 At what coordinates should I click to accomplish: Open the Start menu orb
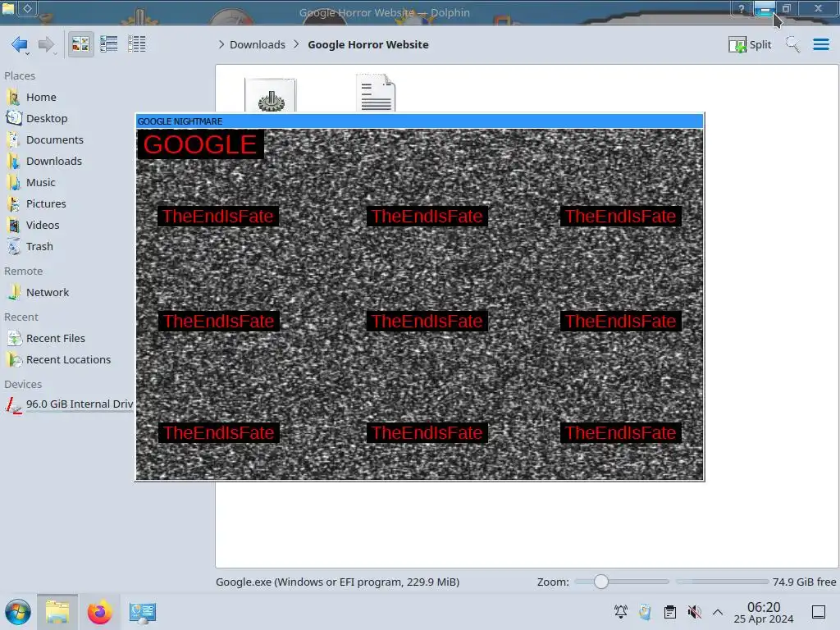[x=18, y=612]
